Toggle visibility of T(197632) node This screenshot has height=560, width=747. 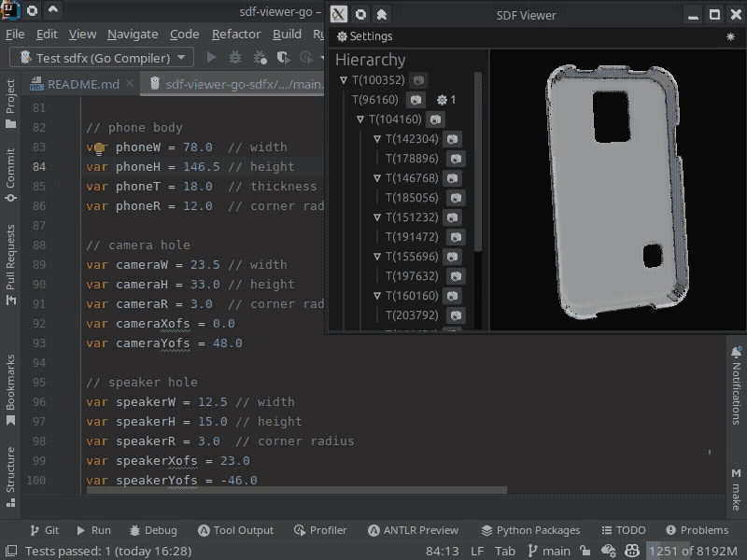456,276
